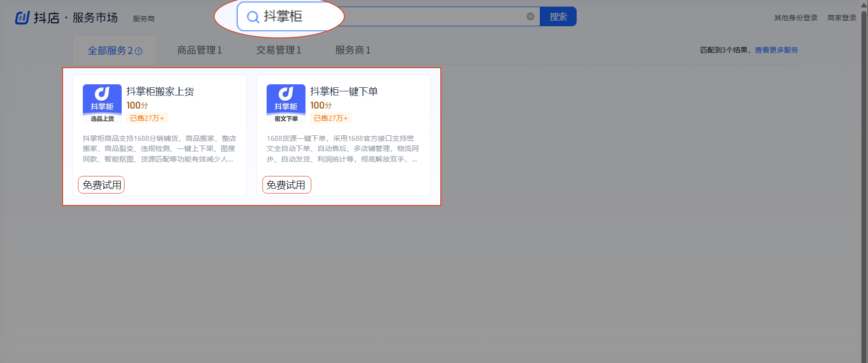Click the 100分 score on 搬家上货 card
The width and height of the screenshot is (868, 363).
pyautogui.click(x=137, y=106)
